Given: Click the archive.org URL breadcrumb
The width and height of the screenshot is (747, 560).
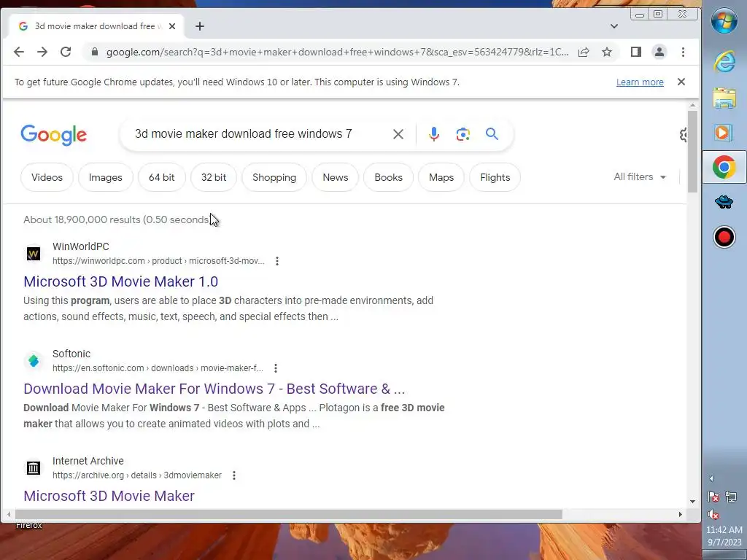Looking at the screenshot, I should click(x=136, y=475).
